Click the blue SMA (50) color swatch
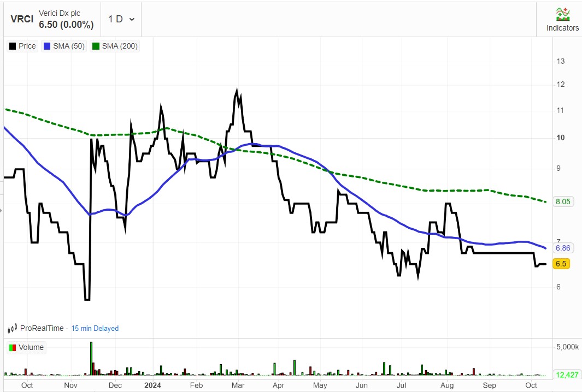The image size is (582, 392). click(47, 46)
